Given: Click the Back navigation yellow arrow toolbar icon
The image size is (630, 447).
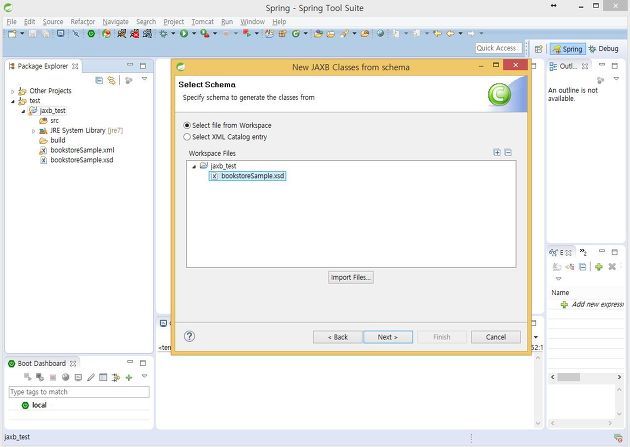Looking at the screenshot, I should [450, 33].
